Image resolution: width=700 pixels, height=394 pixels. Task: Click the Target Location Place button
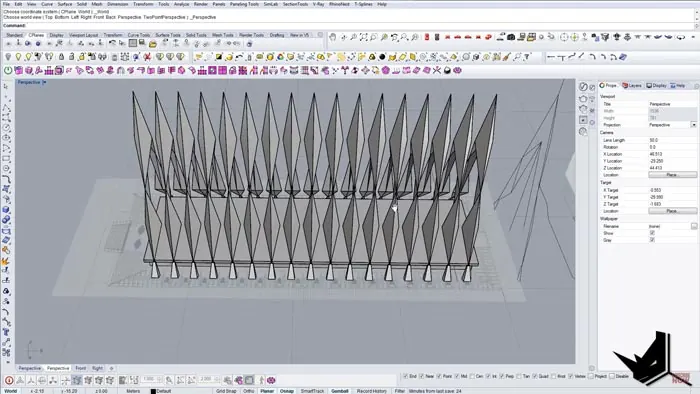click(x=672, y=211)
